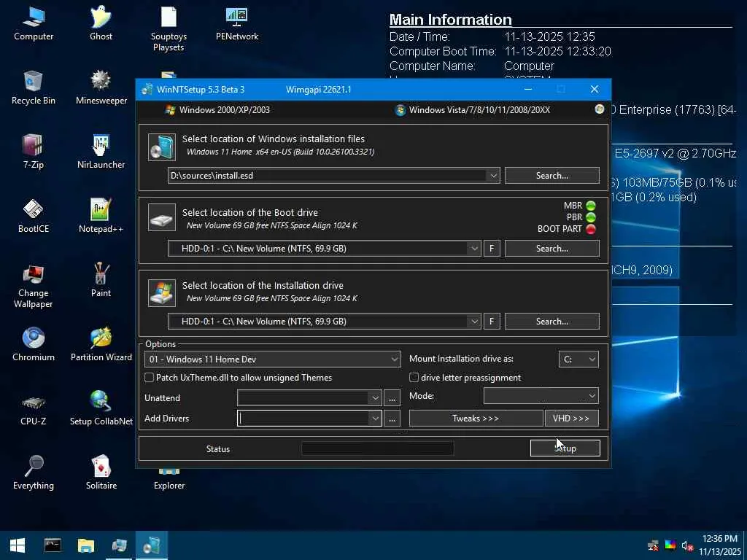The image size is (747, 560).
Task: Click F button beside Boot drive
Action: point(492,249)
